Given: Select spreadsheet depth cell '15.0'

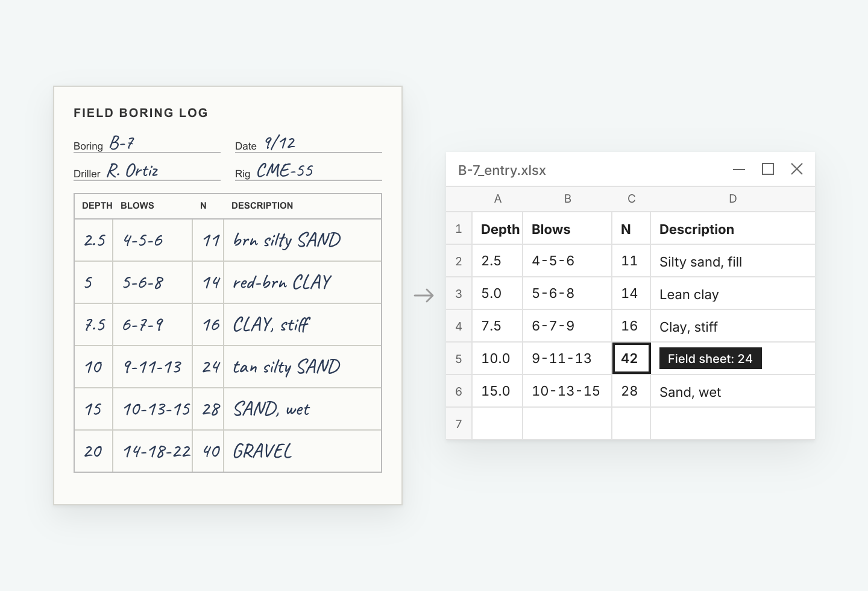Looking at the screenshot, I should pos(497,391).
